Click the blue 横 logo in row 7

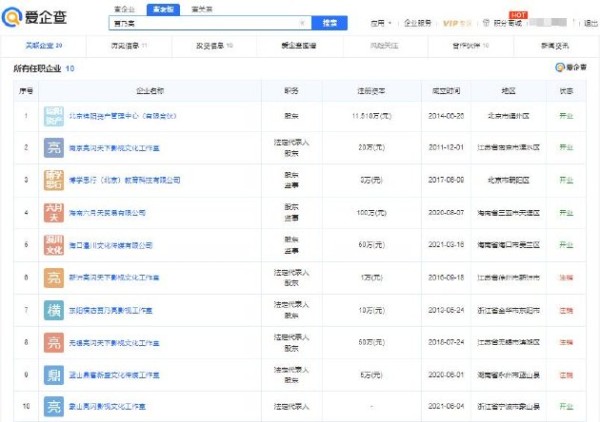click(x=53, y=309)
